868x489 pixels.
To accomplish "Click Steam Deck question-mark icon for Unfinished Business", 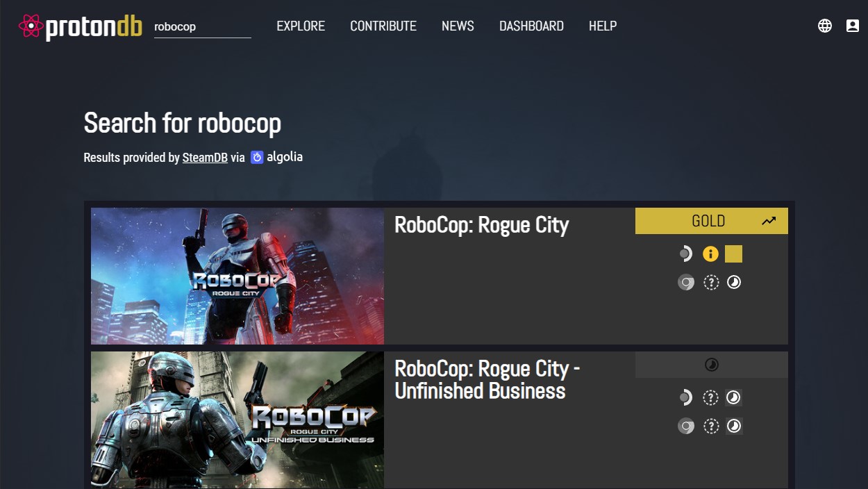I will tap(711, 398).
